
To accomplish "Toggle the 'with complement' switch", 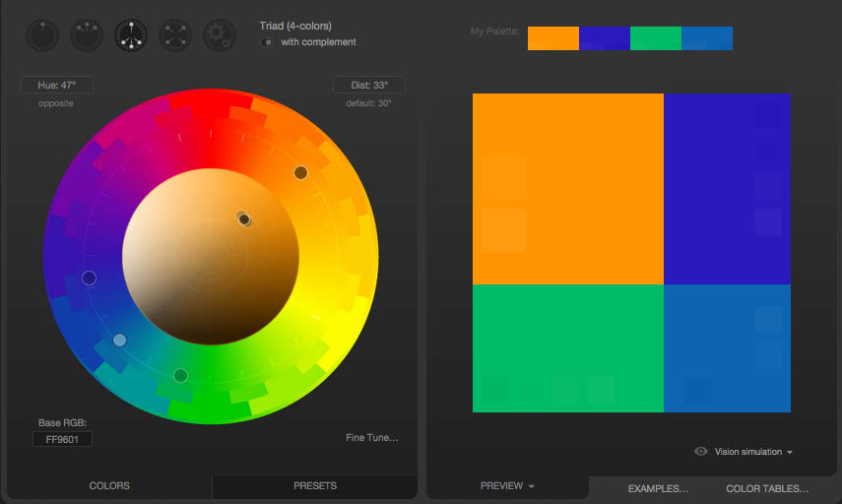I will (x=268, y=42).
